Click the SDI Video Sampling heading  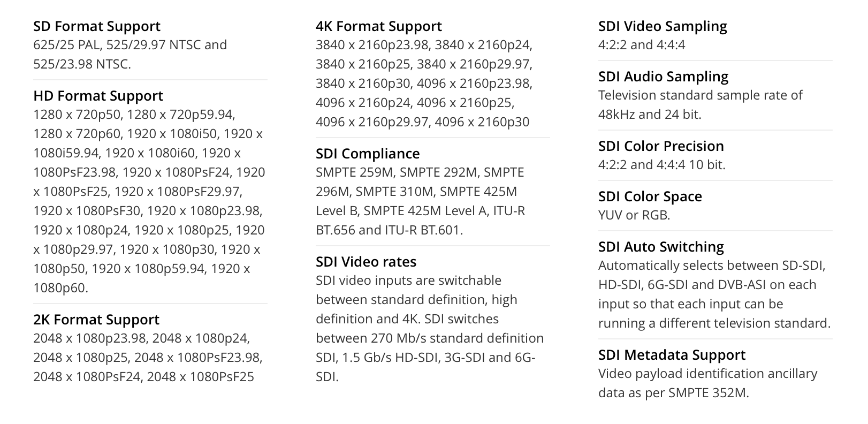(663, 26)
